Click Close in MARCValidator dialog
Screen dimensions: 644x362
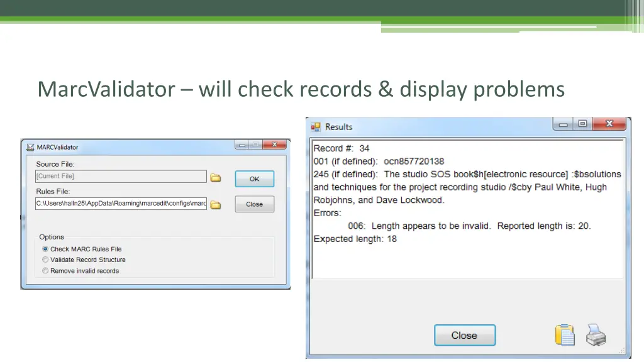click(x=255, y=204)
